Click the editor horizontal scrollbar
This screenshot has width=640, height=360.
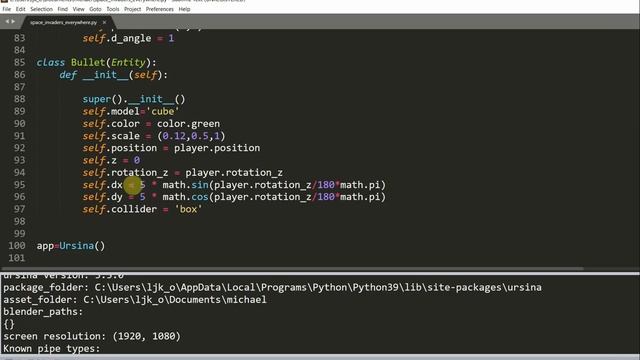[x=292, y=269]
